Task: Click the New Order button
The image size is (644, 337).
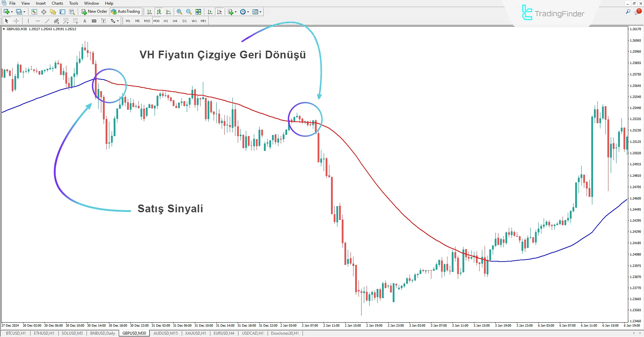Action: pos(94,12)
